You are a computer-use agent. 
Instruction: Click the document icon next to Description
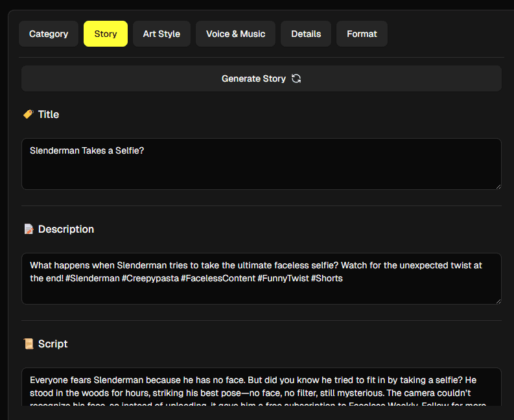tap(29, 229)
